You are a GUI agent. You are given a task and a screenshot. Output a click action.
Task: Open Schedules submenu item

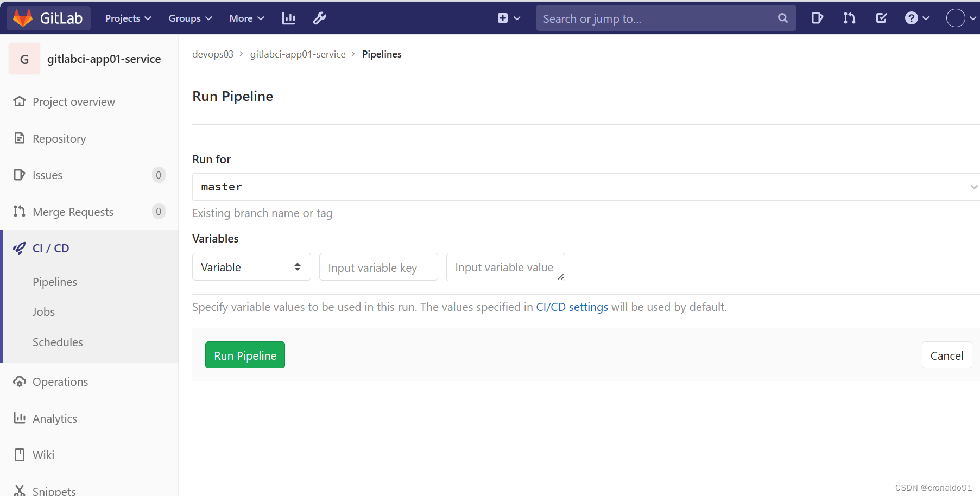pyautogui.click(x=58, y=342)
